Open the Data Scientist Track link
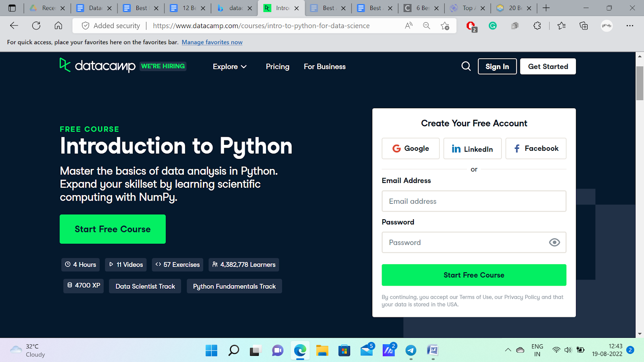The height and width of the screenshot is (362, 644). (145, 286)
